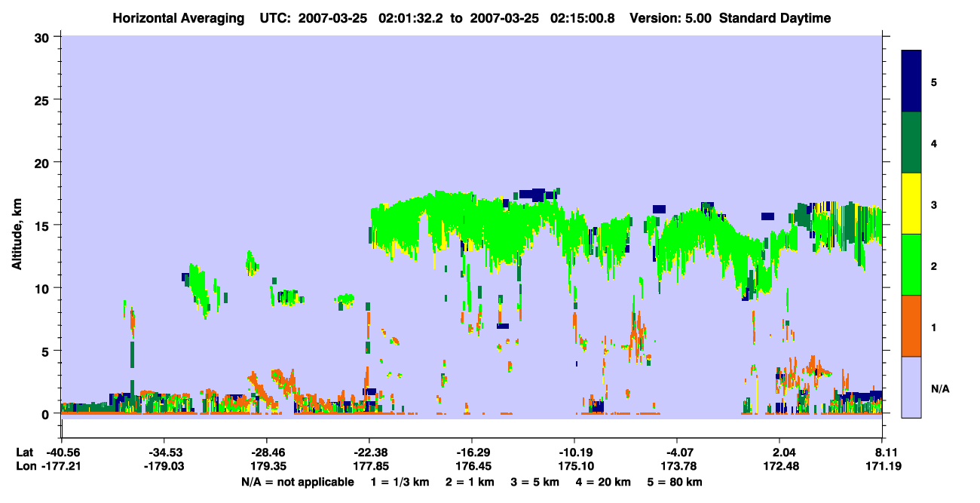The image size is (980, 503).
Task: Click latitude value -10.19
Action: (x=574, y=452)
